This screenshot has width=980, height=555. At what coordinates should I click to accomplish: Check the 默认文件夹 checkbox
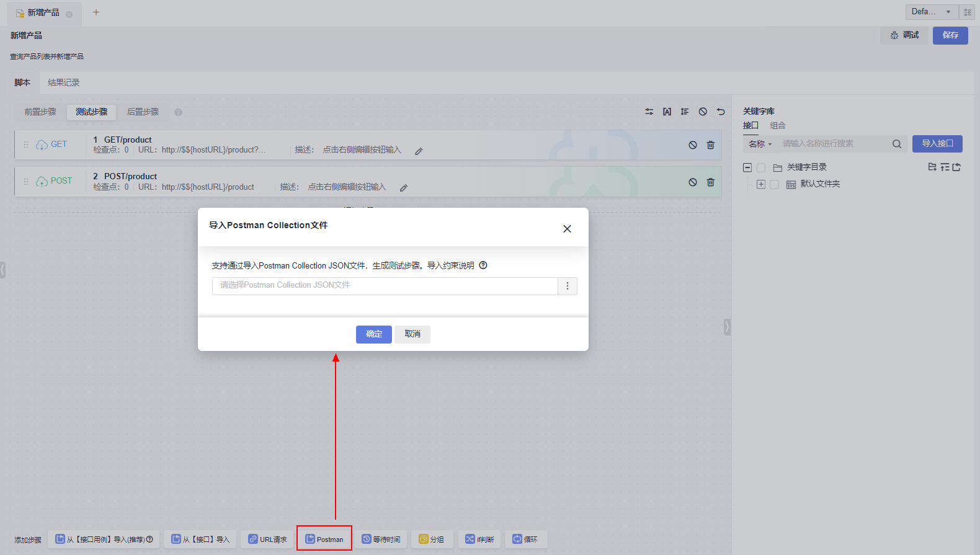(774, 184)
